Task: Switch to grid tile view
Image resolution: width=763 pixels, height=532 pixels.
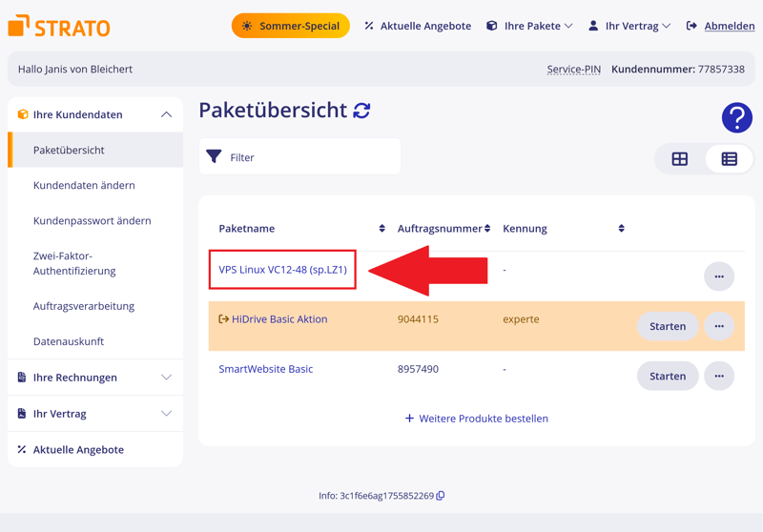Action: (x=680, y=159)
